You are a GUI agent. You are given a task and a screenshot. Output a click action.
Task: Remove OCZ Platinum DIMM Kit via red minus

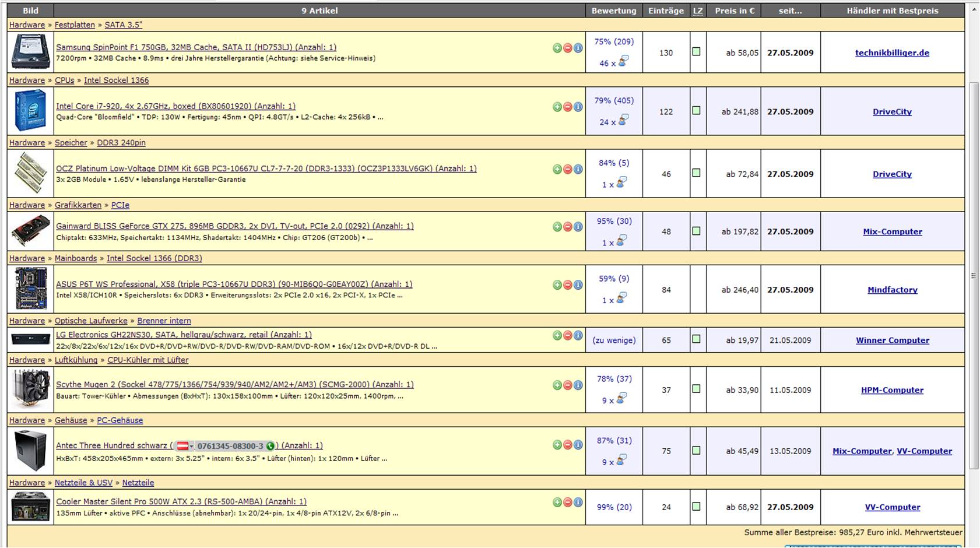tap(568, 169)
